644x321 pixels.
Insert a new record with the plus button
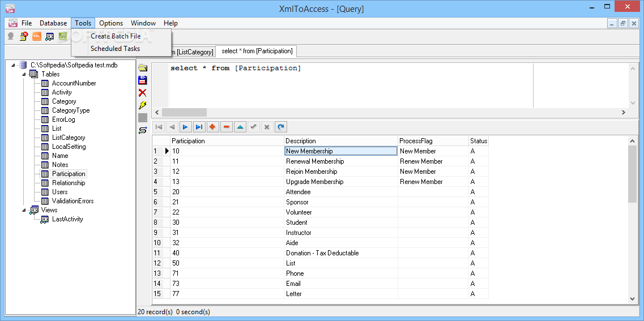[213, 127]
